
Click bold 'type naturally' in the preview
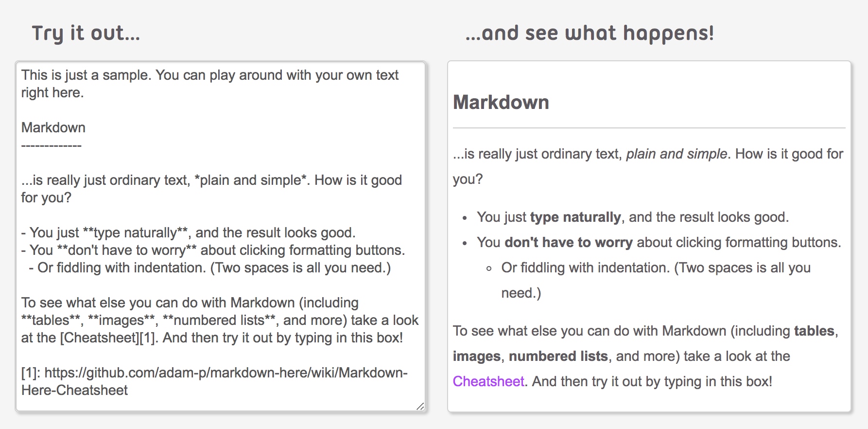point(575,217)
